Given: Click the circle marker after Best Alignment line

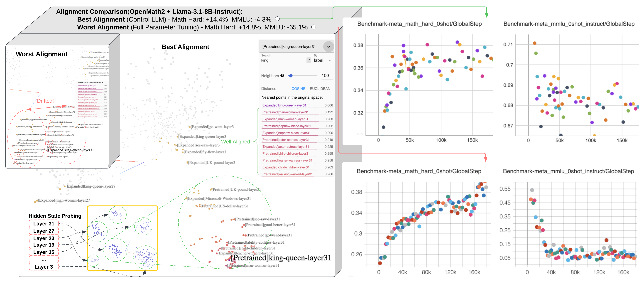Looking at the screenshot, I should coord(277,19).
